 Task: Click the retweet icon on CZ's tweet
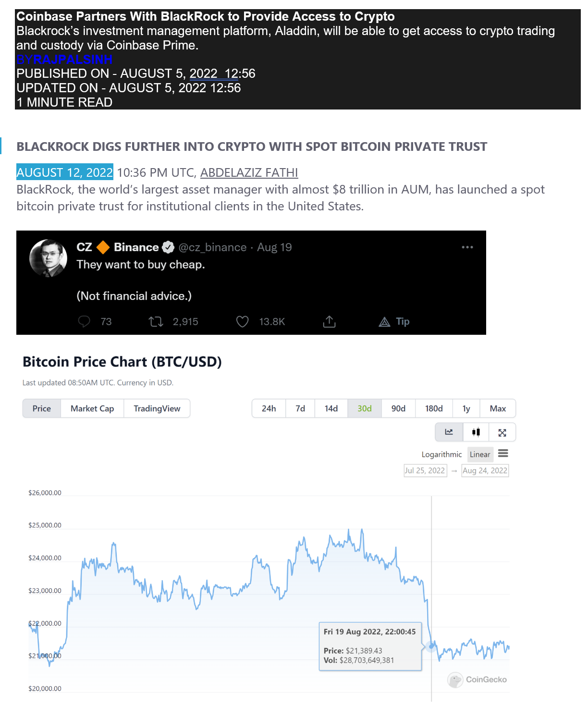[x=156, y=321]
